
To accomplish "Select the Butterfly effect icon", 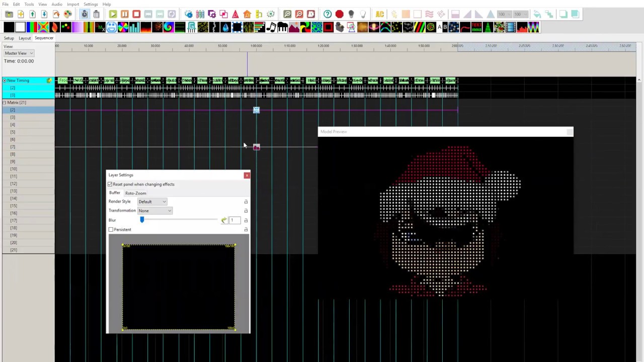I will [43, 27].
